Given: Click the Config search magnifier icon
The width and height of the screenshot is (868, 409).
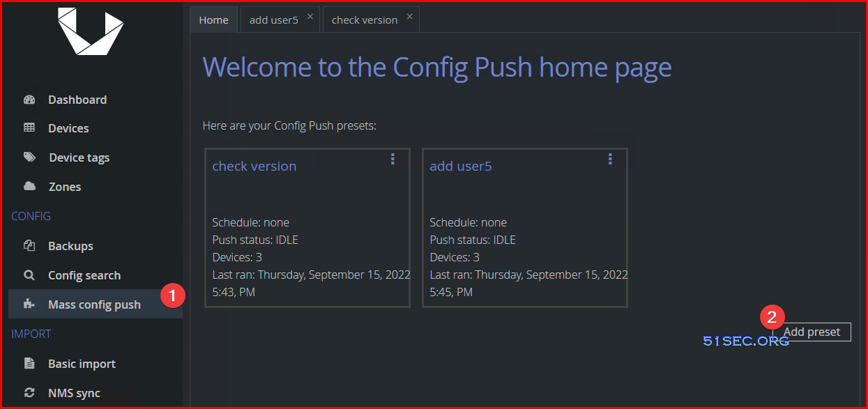Looking at the screenshot, I should 29,275.
